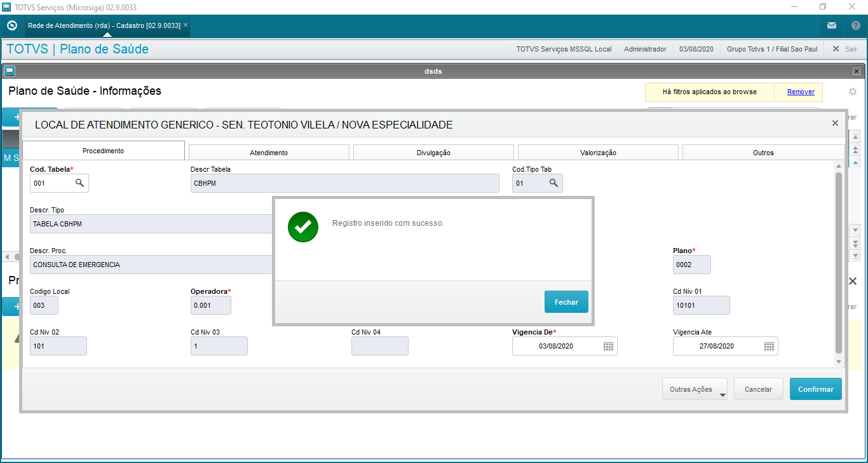
Task: Click the dsds window icon
Action: [x=10, y=71]
